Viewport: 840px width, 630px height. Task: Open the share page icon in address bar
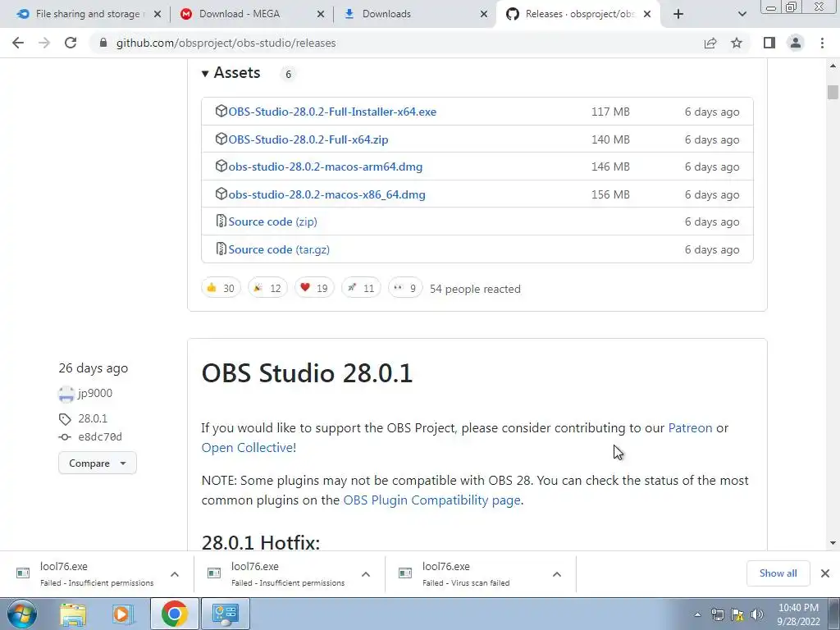tap(710, 43)
